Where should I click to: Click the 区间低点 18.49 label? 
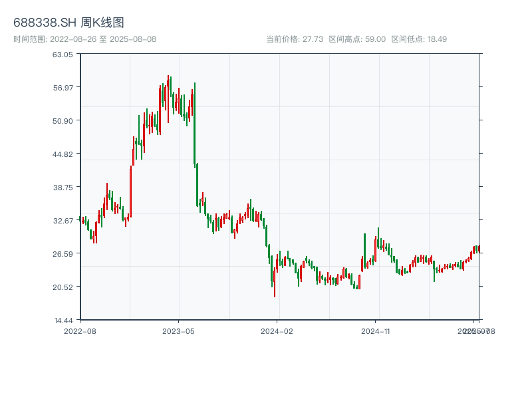(419, 39)
